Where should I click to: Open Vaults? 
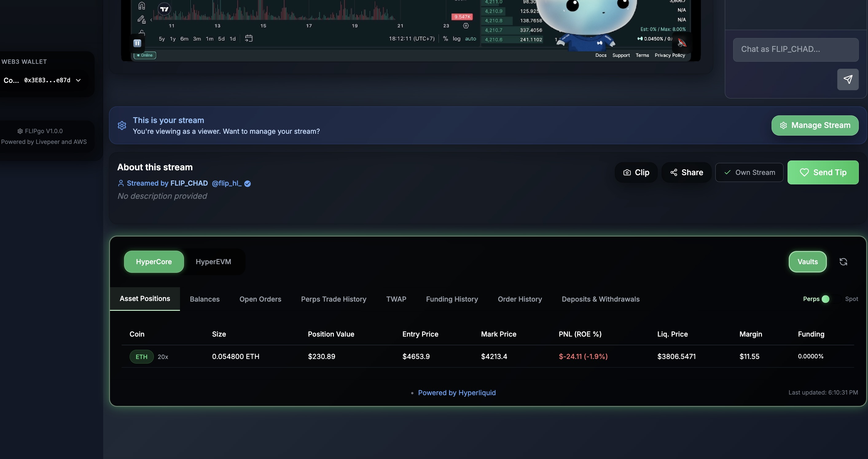point(807,261)
